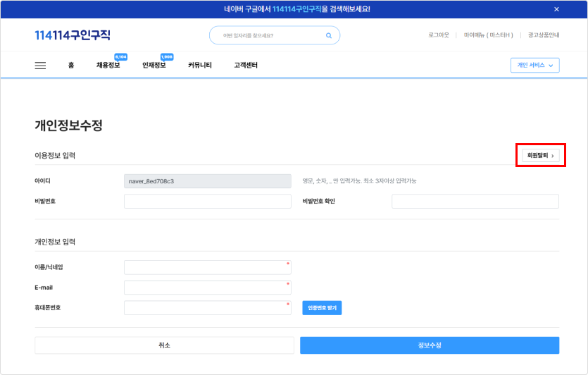Screen dimensions: 588x375
Task: Go to the 홈 menu
Action: 71,66
